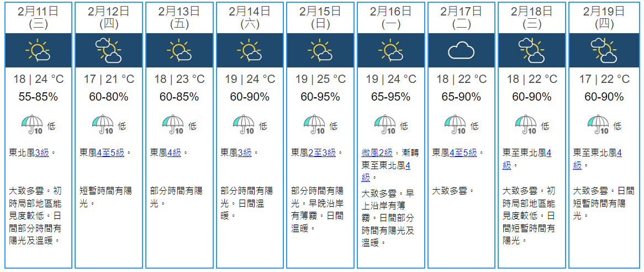The image size is (644, 272).
Task: Click the 19 | 25 °C temperature on Feb 15
Action: point(320,80)
